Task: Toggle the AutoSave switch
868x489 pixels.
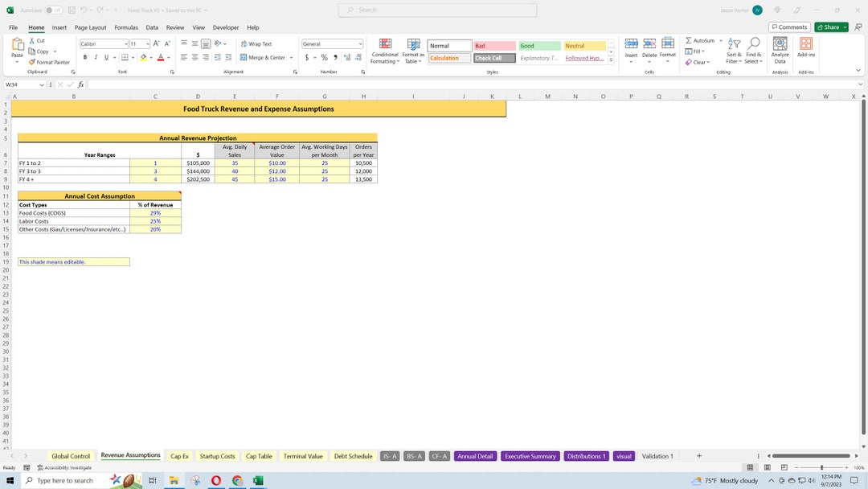Action: pyautogui.click(x=54, y=10)
